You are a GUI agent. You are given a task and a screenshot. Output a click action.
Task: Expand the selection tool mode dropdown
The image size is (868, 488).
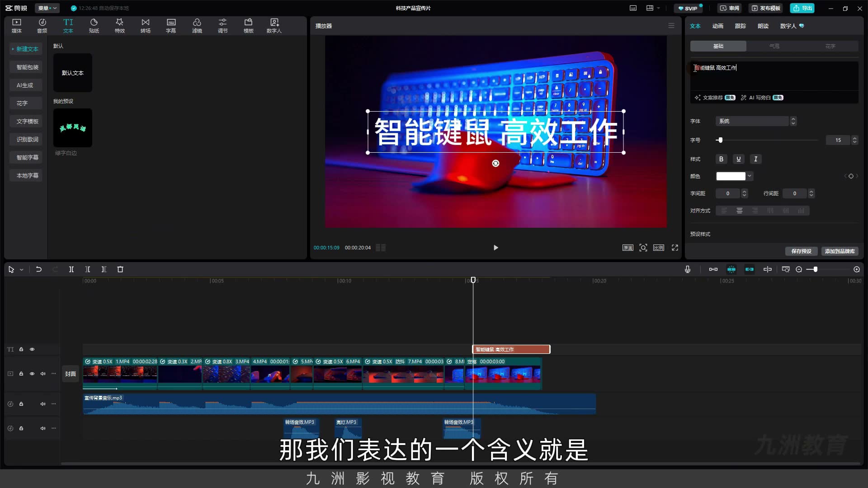[21, 270]
